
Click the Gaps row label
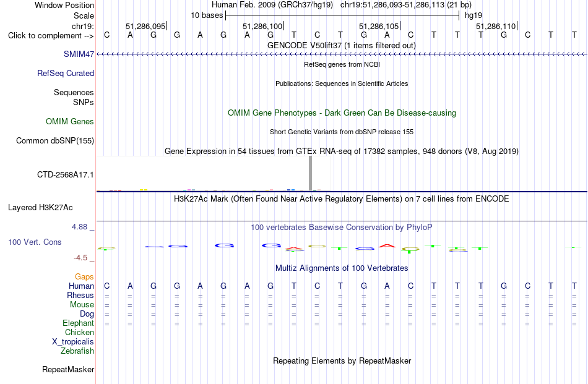point(84,276)
